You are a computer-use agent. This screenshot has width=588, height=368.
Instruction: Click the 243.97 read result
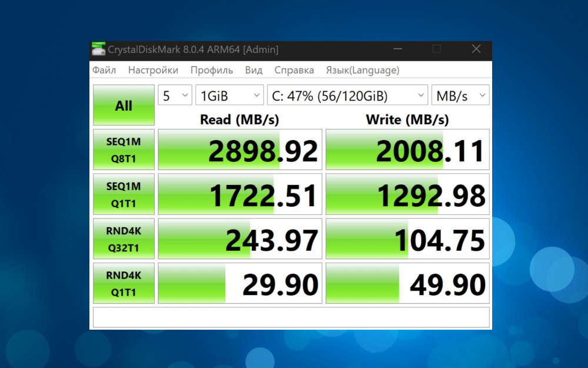[240, 239]
